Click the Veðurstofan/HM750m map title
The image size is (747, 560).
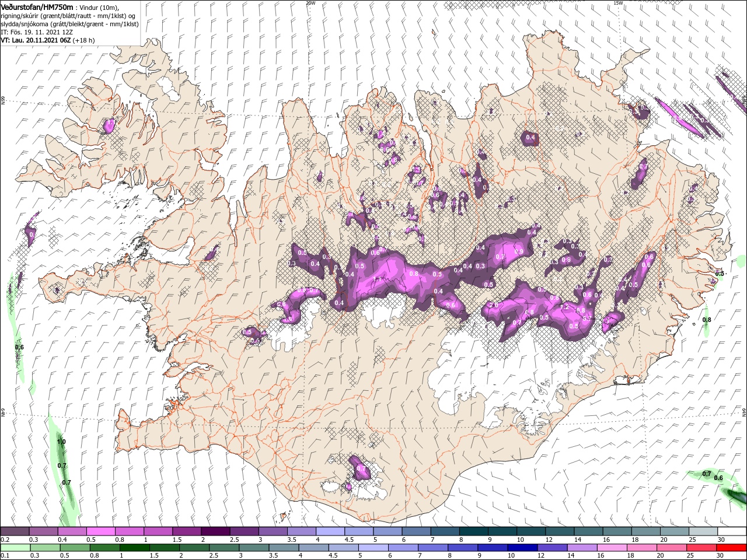(x=37, y=6)
